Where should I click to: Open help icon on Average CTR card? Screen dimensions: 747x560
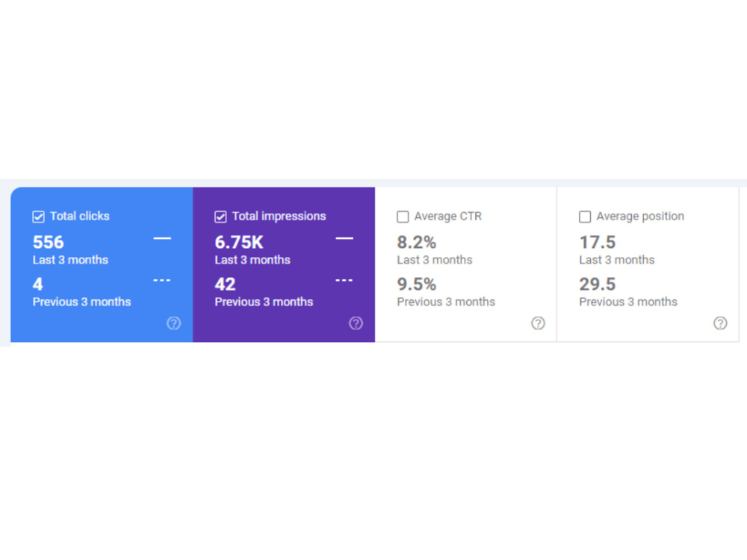click(x=538, y=323)
